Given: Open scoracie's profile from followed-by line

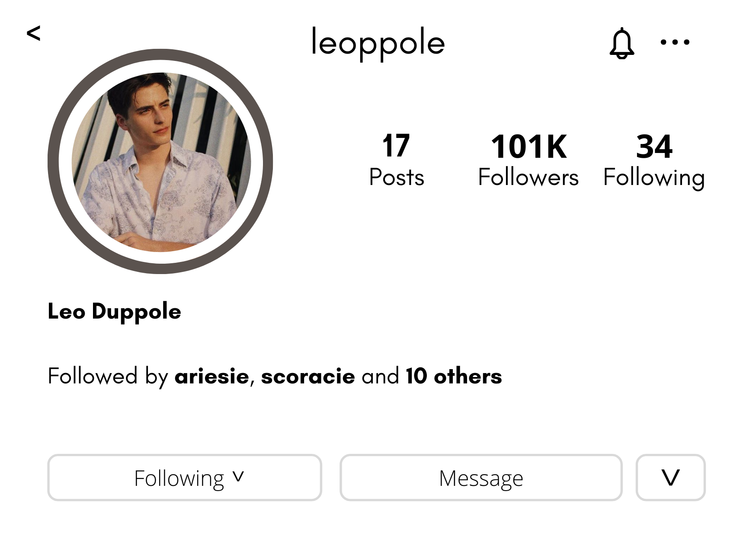Looking at the screenshot, I should [308, 376].
